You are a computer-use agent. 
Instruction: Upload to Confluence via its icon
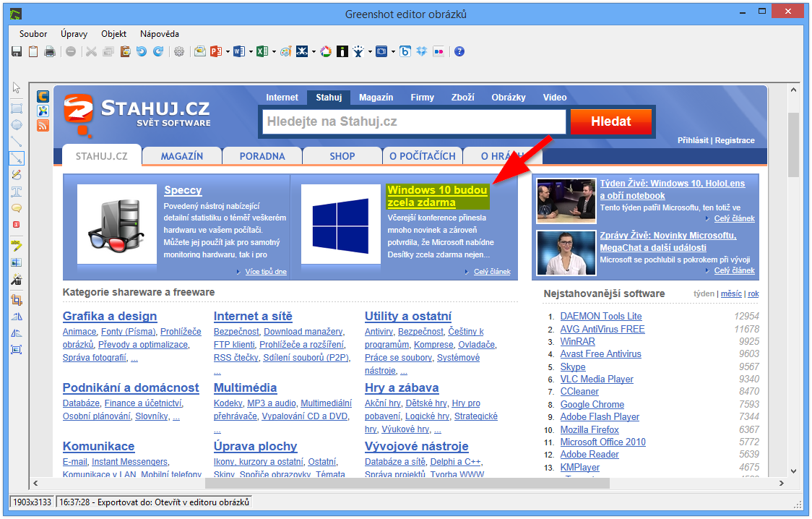(x=302, y=51)
